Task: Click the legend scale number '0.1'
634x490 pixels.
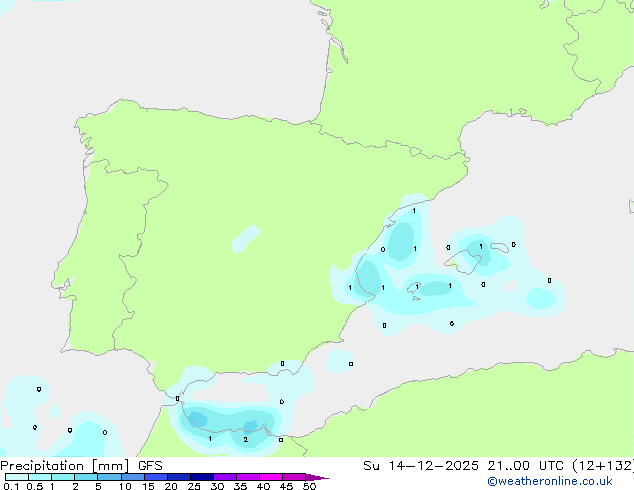Action: pyautogui.click(x=11, y=486)
